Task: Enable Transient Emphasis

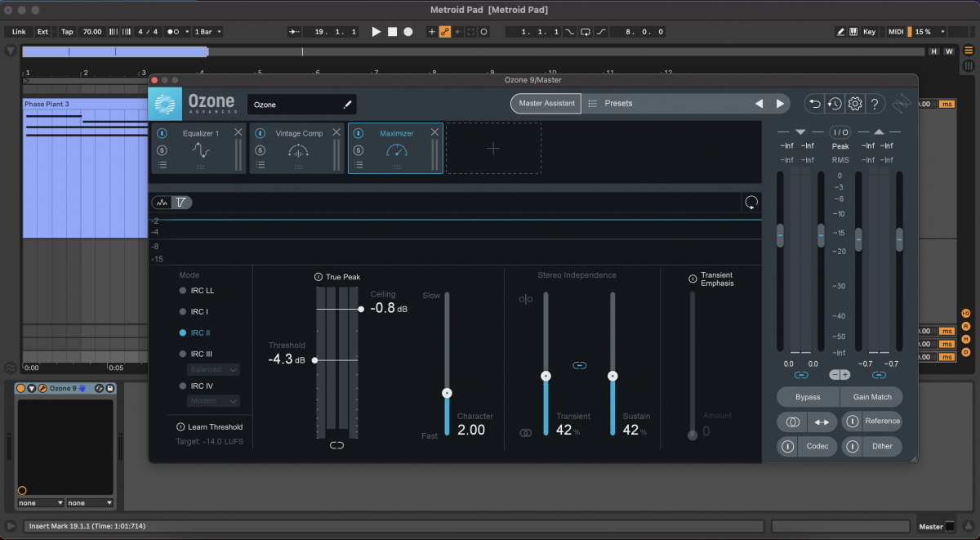Action: coord(693,279)
